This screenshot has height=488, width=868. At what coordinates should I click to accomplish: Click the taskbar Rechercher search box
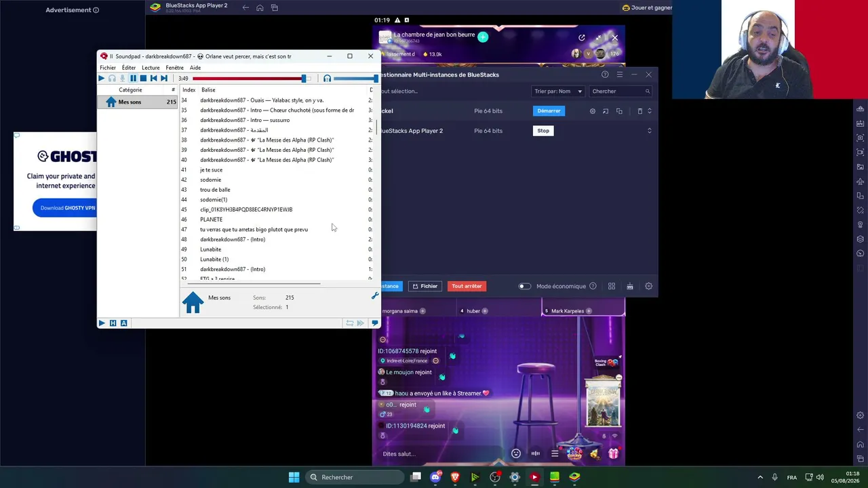click(355, 477)
